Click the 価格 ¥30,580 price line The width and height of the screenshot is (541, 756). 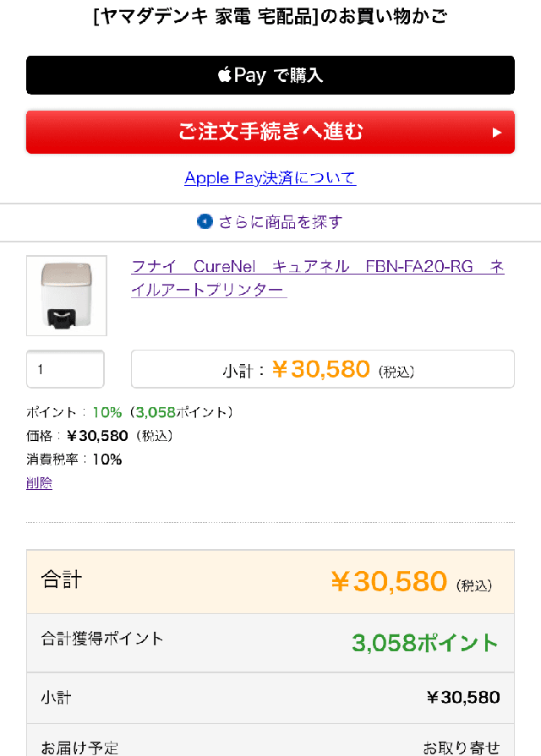pos(100,436)
